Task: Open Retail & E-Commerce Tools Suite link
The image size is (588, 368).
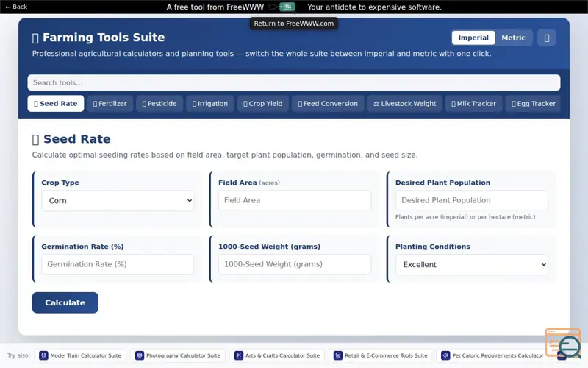Action: pyautogui.click(x=381, y=355)
